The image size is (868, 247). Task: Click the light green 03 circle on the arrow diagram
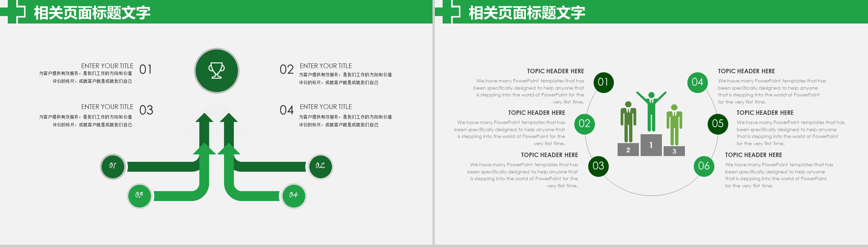point(139,195)
